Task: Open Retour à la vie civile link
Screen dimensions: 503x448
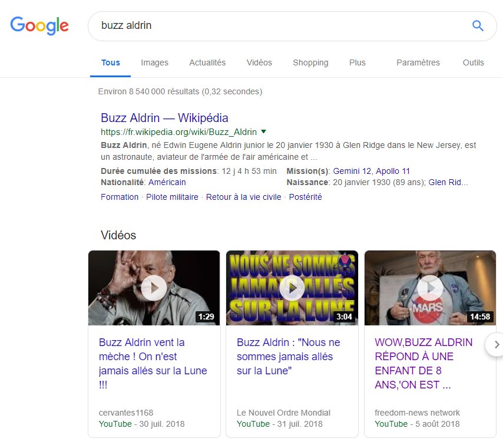Action: pos(243,197)
